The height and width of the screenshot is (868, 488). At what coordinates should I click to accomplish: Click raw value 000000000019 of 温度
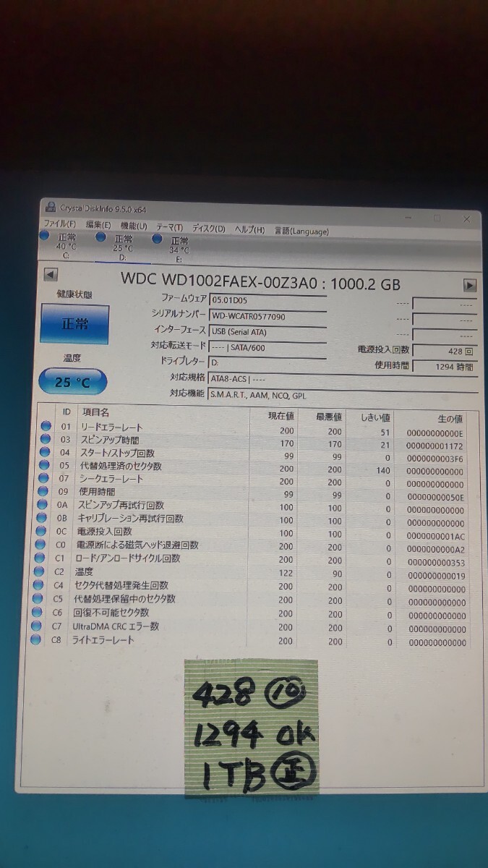tap(437, 576)
